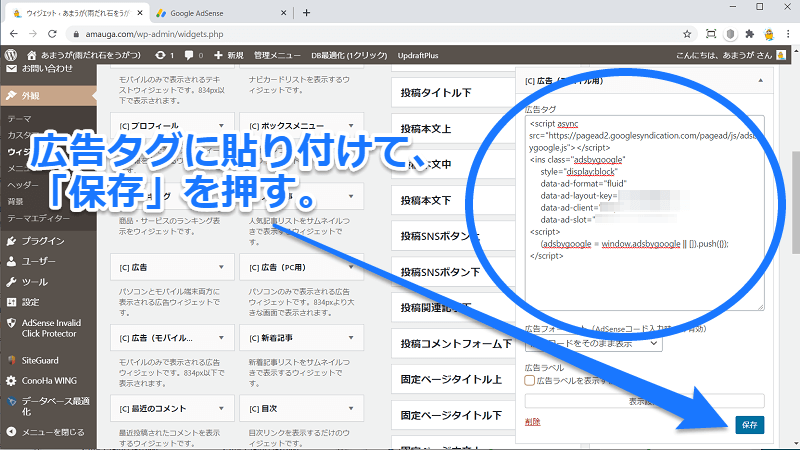800x450 pixels.
Task: Open SiteGuard from the sidebar
Action: (x=44, y=360)
